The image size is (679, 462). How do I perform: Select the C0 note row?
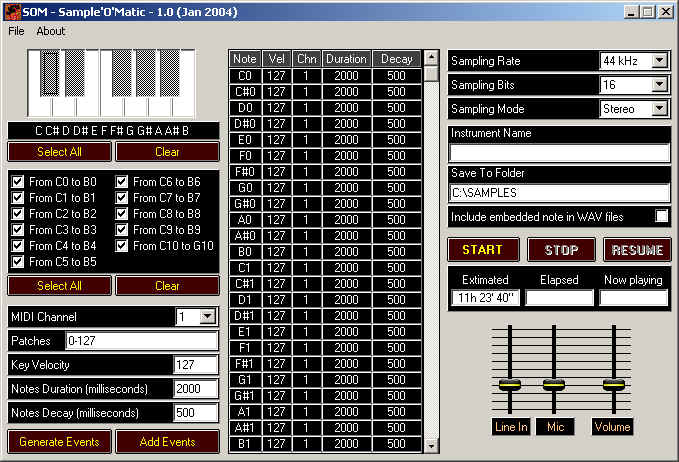pyautogui.click(x=325, y=76)
